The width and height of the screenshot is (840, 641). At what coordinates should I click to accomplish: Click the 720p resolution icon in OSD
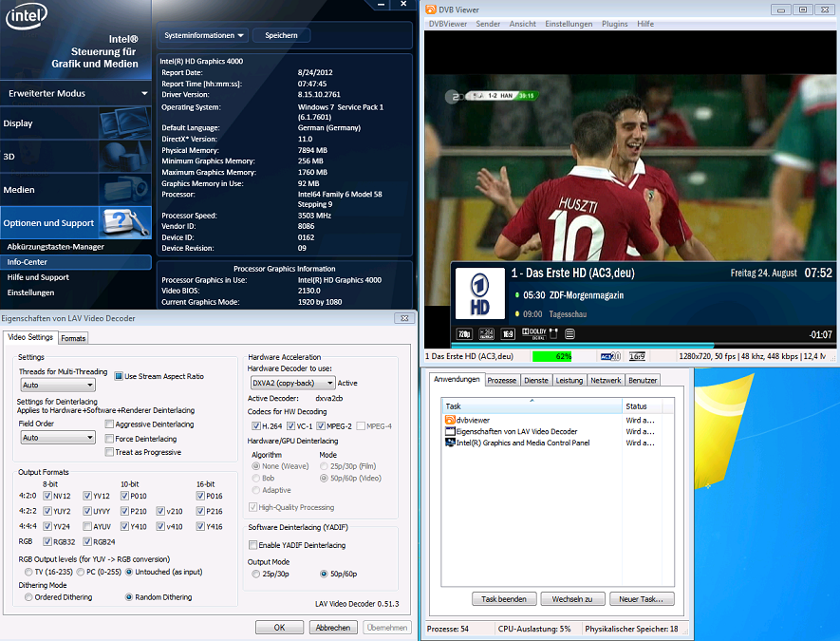coord(464,334)
